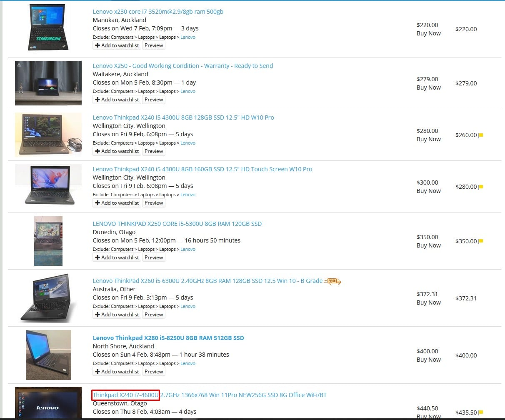Open Lenovo Thinkpad X280 i5-8250U listing title
The image size is (505, 420).
168,338
